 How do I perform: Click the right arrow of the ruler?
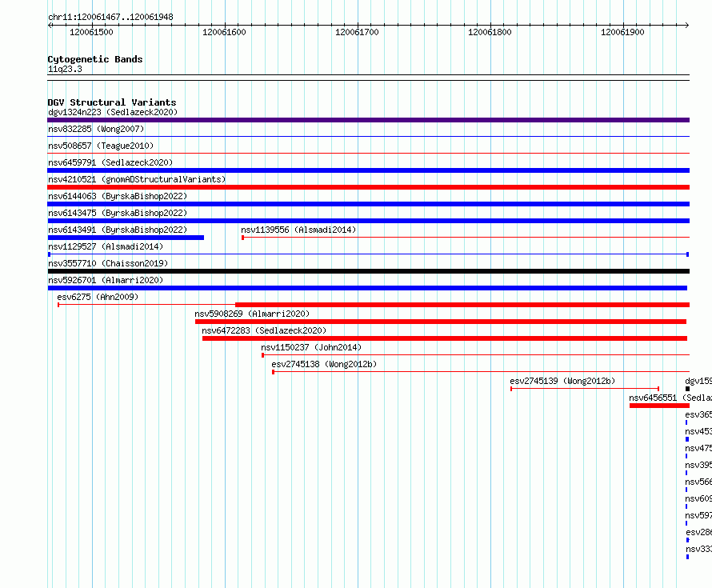(687, 26)
